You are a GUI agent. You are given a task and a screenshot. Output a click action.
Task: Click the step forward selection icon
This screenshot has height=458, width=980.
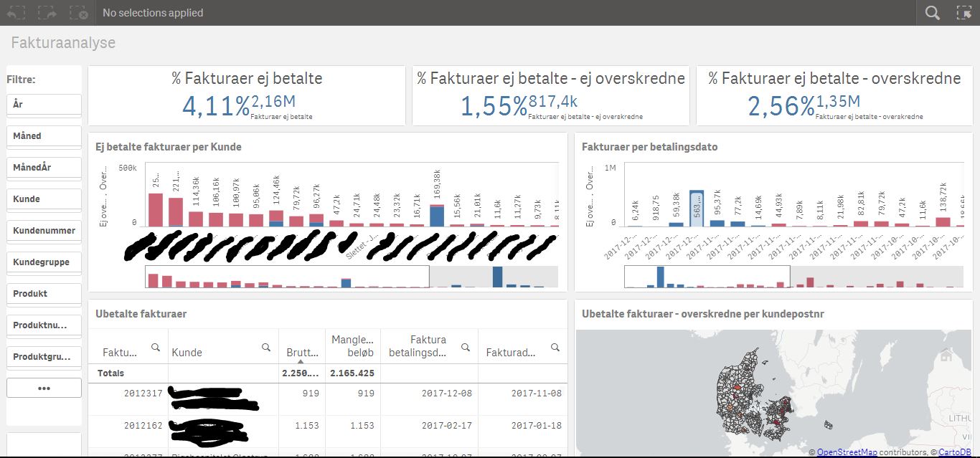47,13
